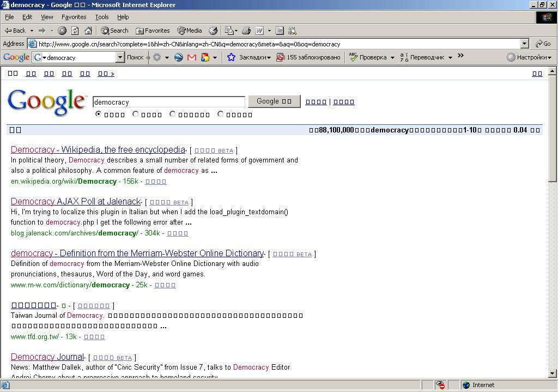Click the Mail envelope icon
The width and height of the screenshot is (558, 392).
[x=229, y=31]
